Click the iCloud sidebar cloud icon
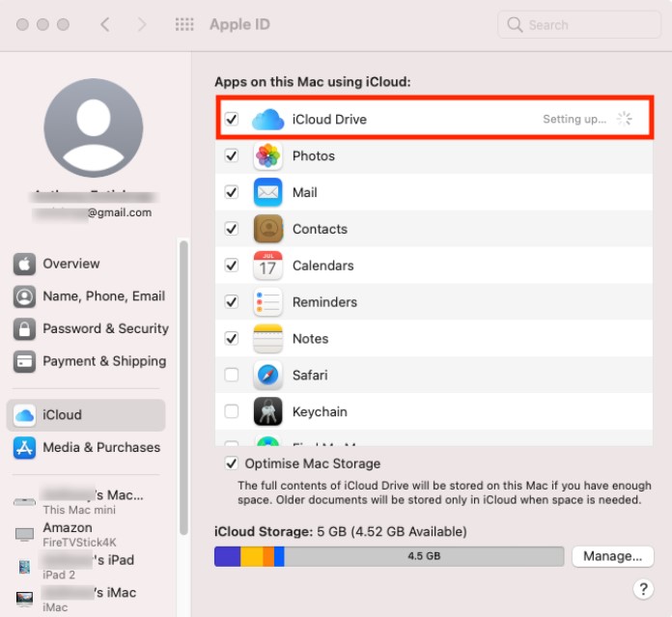Image resolution: width=672 pixels, height=617 pixels. [24, 415]
